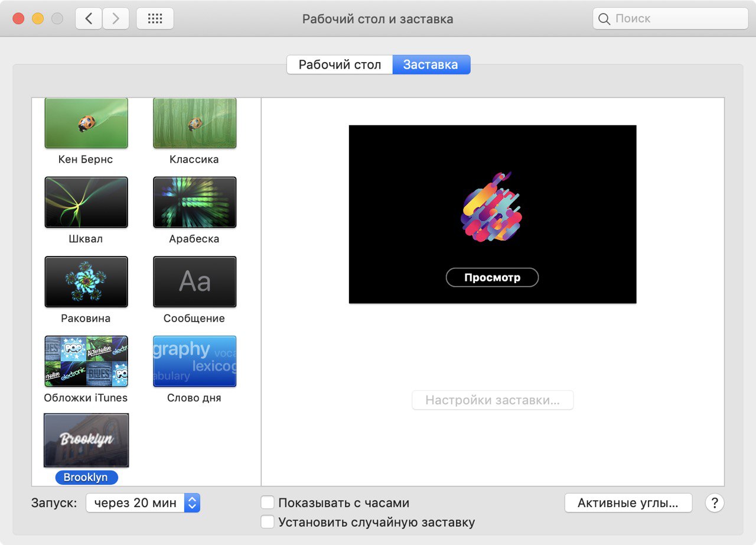Switch to the Заставка tab

[431, 64]
